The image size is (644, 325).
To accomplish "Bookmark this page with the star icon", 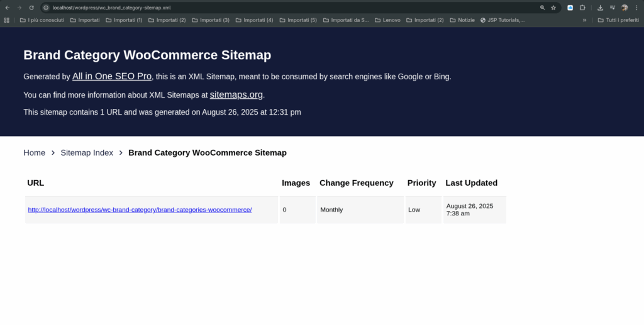I will tap(553, 8).
